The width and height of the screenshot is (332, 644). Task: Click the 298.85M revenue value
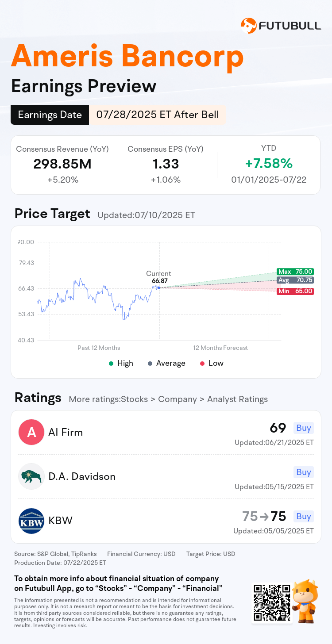tap(62, 164)
